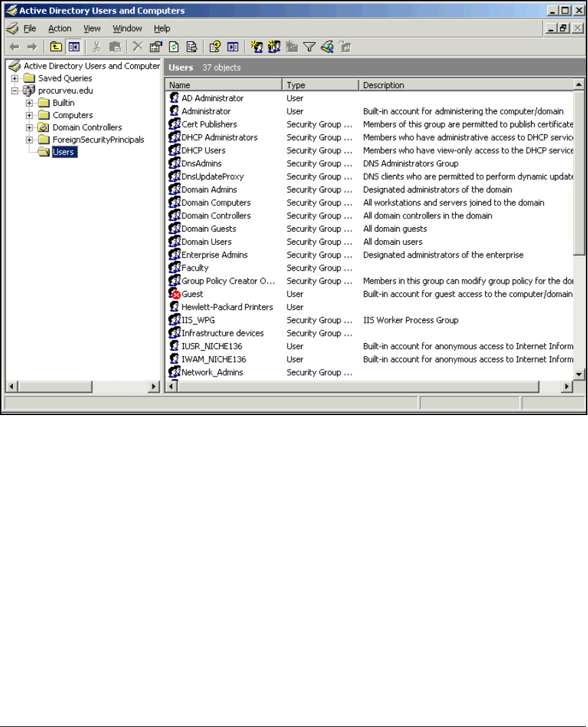Expand the Domain Controllers node
Image resolution: width=588 pixels, height=727 pixels.
29,127
